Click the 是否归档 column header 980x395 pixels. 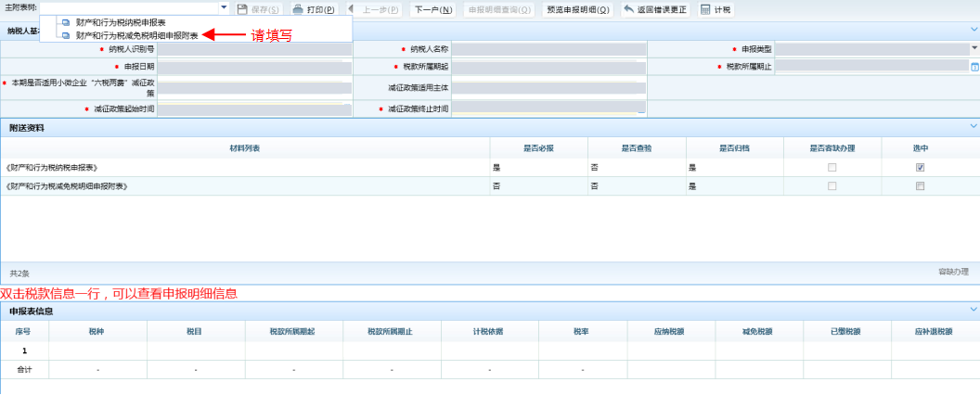[734, 147]
